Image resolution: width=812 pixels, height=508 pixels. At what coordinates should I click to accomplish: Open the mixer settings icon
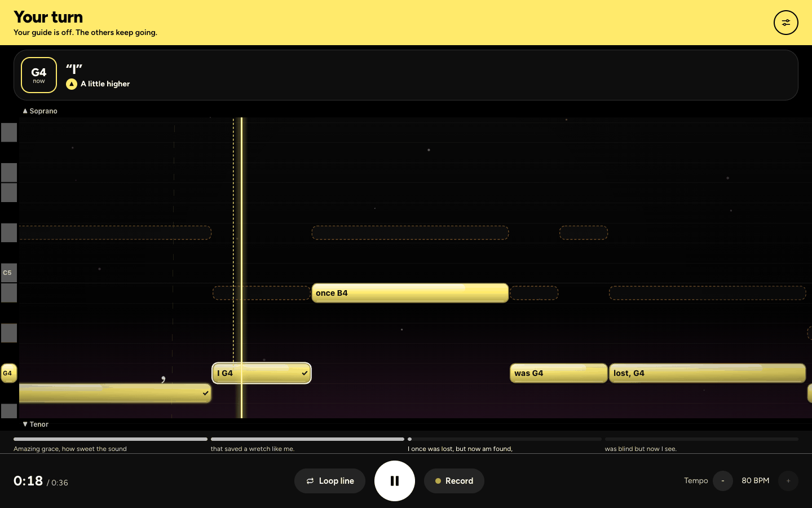tap(785, 23)
